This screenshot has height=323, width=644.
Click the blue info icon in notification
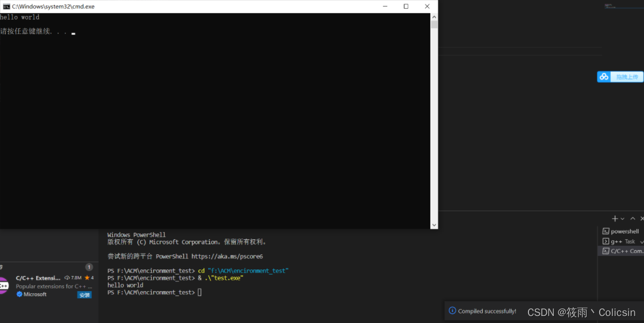[x=452, y=311]
